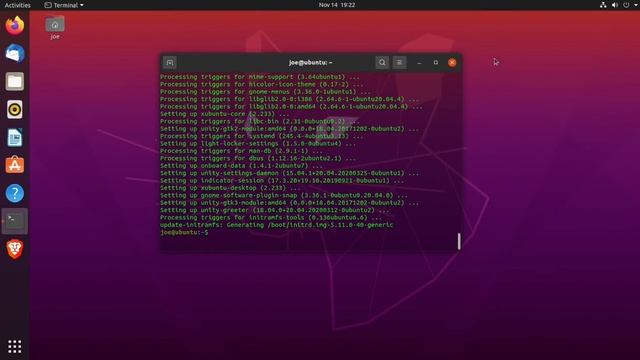Close the Terminal window

pos(452,62)
